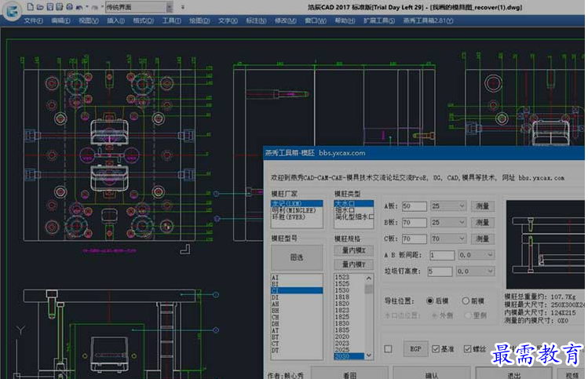The height and width of the screenshot is (379, 588).
Task: Select 后模 guide pillar radio button
Action: click(430, 301)
